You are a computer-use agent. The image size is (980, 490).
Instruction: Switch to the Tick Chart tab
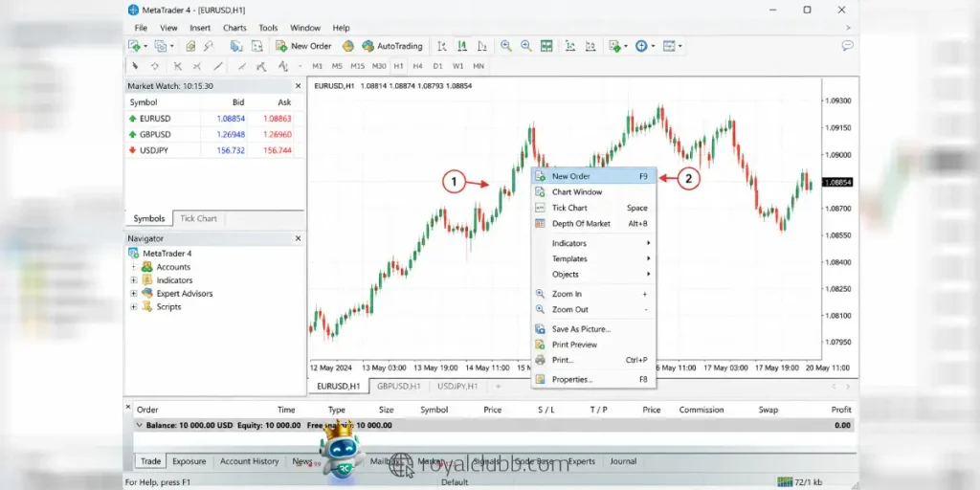click(x=199, y=219)
